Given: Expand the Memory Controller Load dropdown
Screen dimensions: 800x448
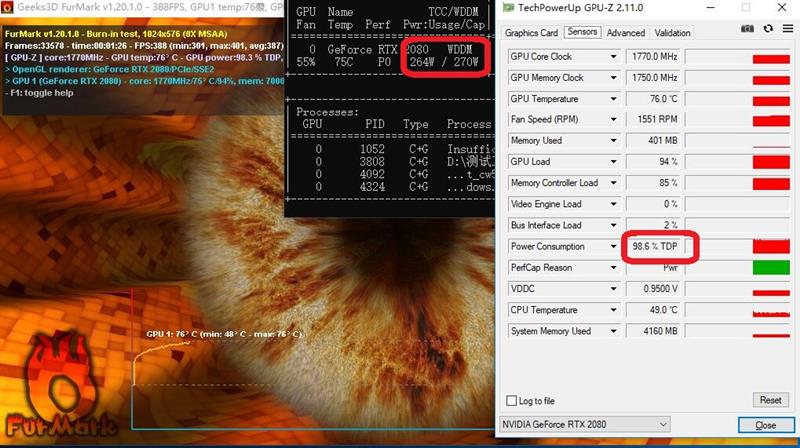Looking at the screenshot, I should [x=613, y=183].
